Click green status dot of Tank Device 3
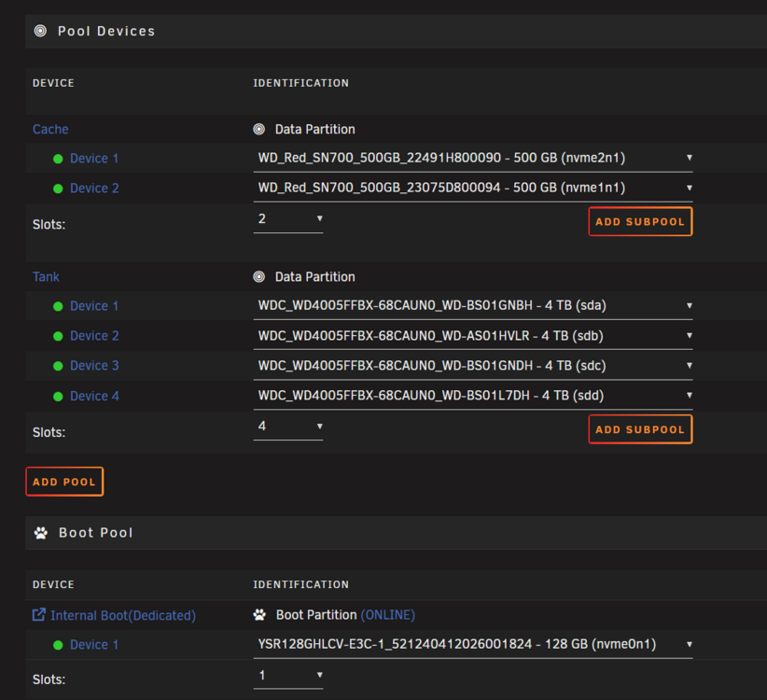This screenshot has height=700, width=767. click(58, 366)
